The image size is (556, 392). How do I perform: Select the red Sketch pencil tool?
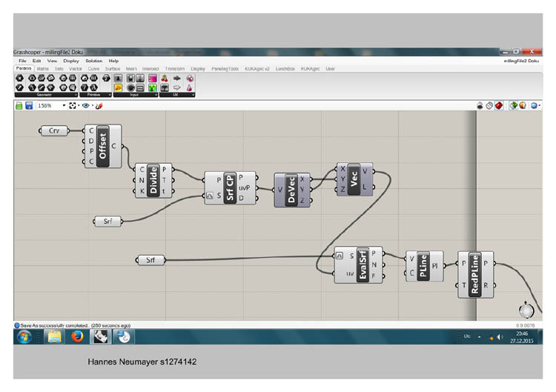[x=99, y=106]
